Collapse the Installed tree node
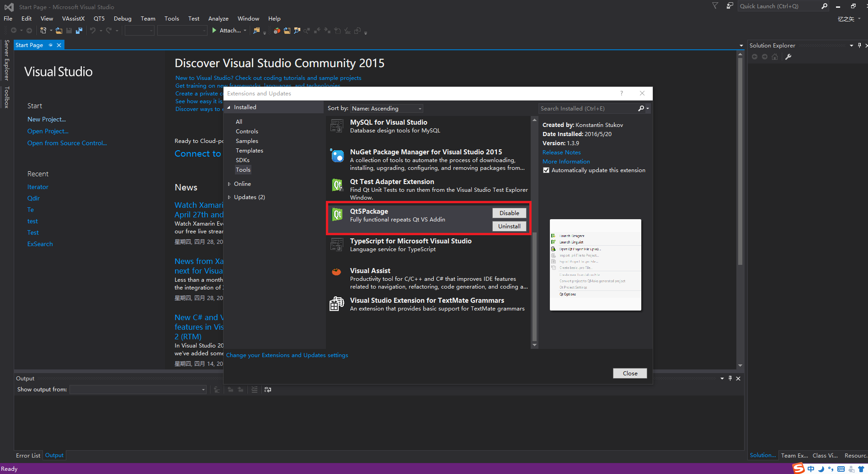Viewport: 868px width, 474px height. (x=229, y=107)
